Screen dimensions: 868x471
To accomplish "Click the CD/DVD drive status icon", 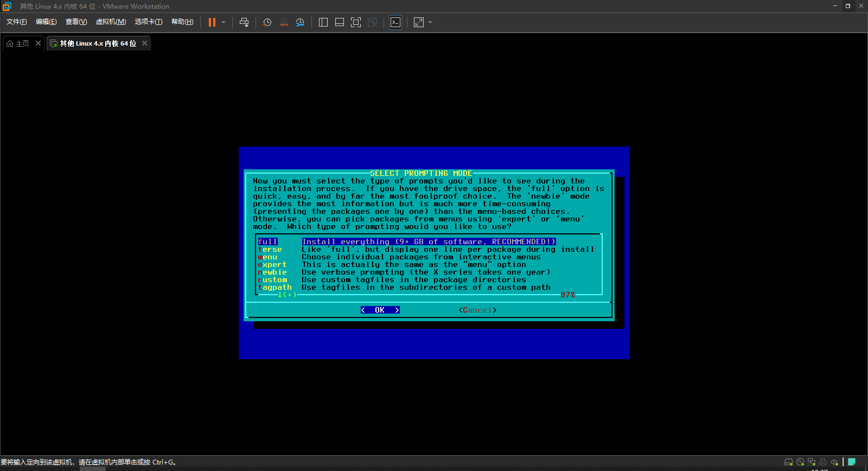I will [x=800, y=462].
